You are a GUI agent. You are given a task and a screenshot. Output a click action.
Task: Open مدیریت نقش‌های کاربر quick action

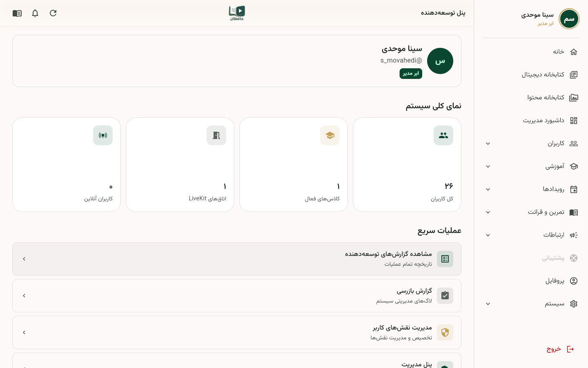pyautogui.click(x=237, y=332)
